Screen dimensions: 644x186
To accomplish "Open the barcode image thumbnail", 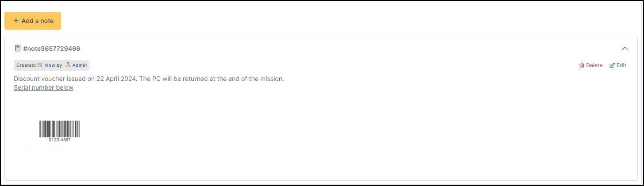I will tap(59, 131).
